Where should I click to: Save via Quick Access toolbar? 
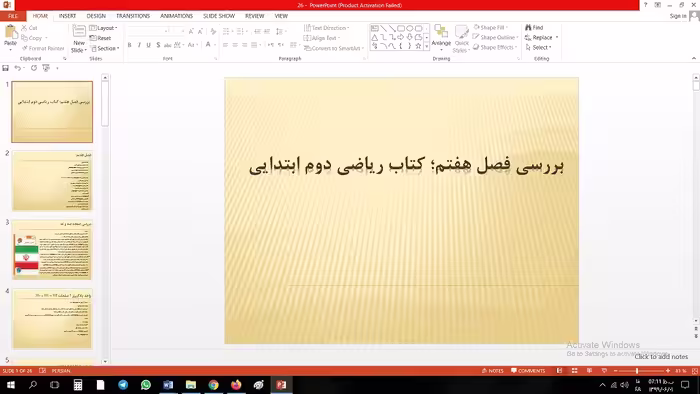[x=5, y=68]
